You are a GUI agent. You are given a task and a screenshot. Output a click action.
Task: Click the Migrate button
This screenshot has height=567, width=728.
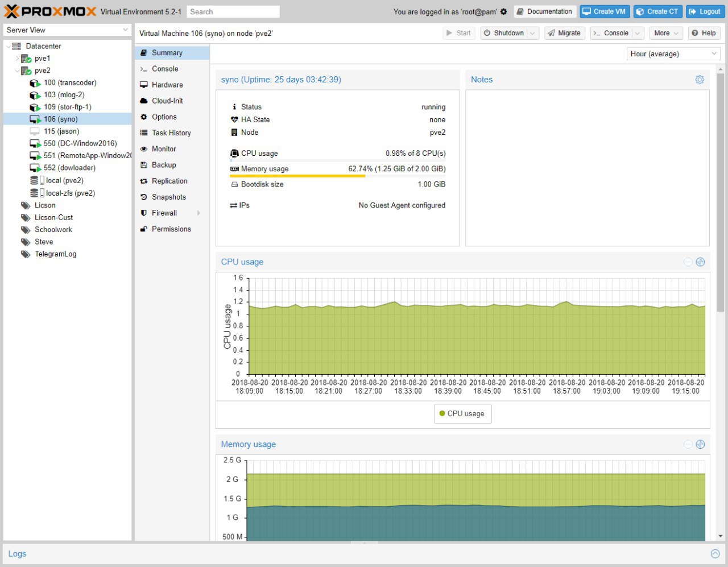pos(565,34)
